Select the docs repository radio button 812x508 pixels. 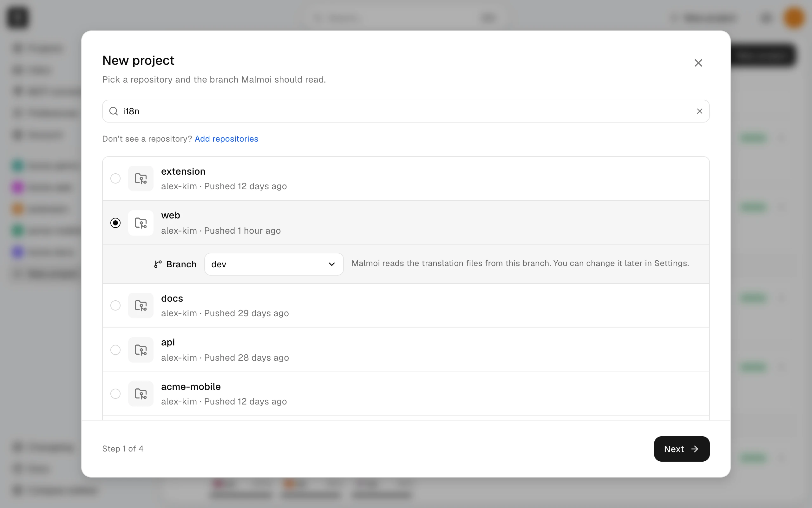click(x=115, y=305)
